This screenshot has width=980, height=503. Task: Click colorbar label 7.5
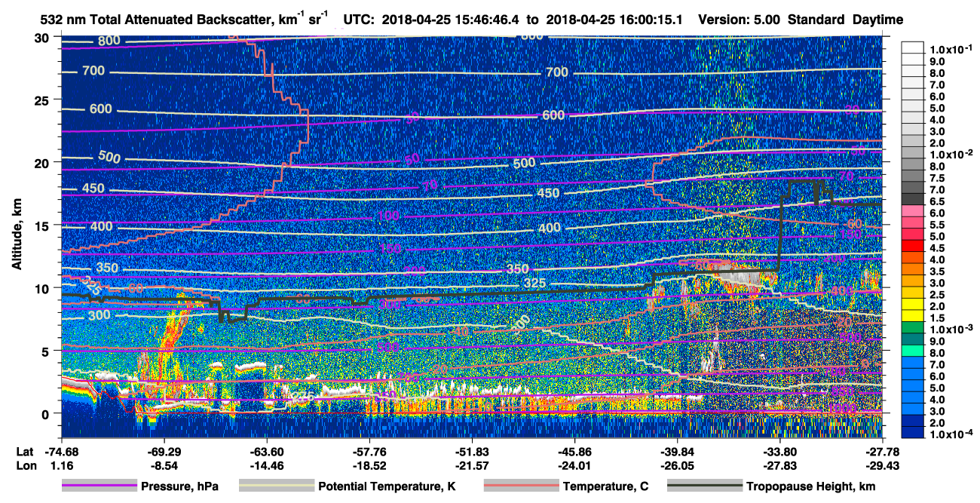click(x=937, y=178)
